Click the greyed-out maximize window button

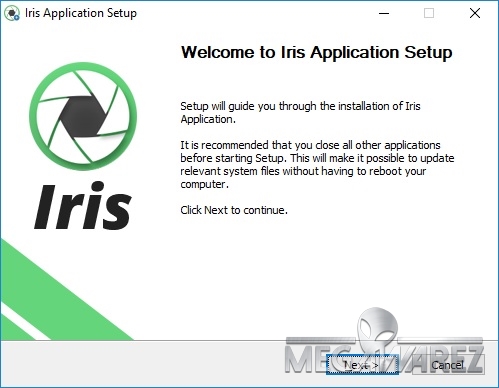[x=429, y=13]
